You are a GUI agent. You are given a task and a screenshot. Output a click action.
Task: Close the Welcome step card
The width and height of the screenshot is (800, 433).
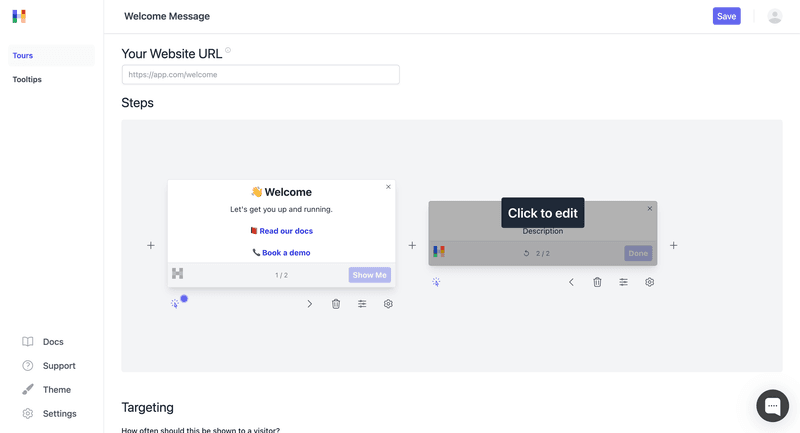point(389,187)
